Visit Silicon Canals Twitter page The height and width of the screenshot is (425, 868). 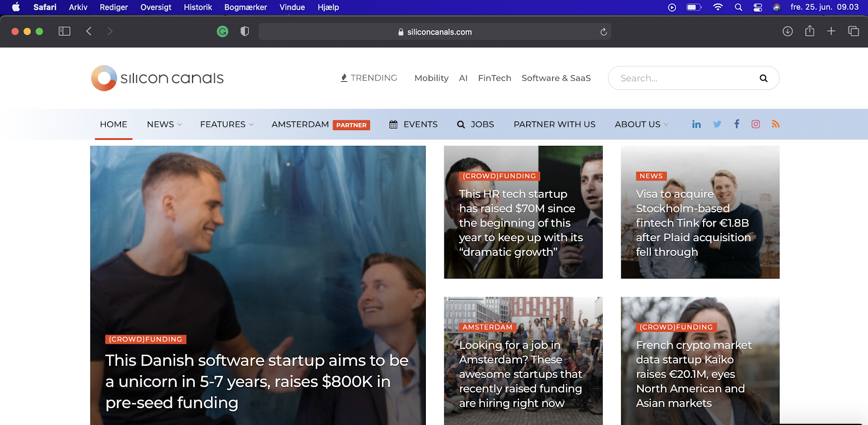pos(717,124)
